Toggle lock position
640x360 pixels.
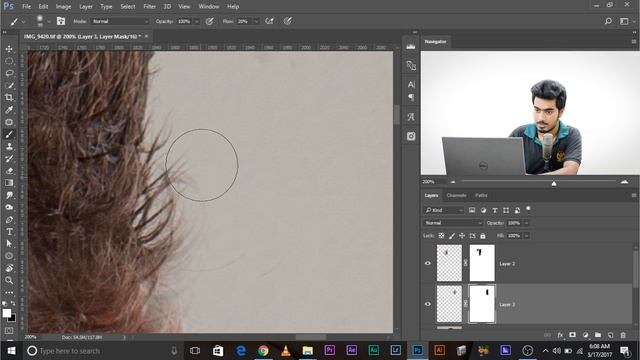tap(462, 236)
